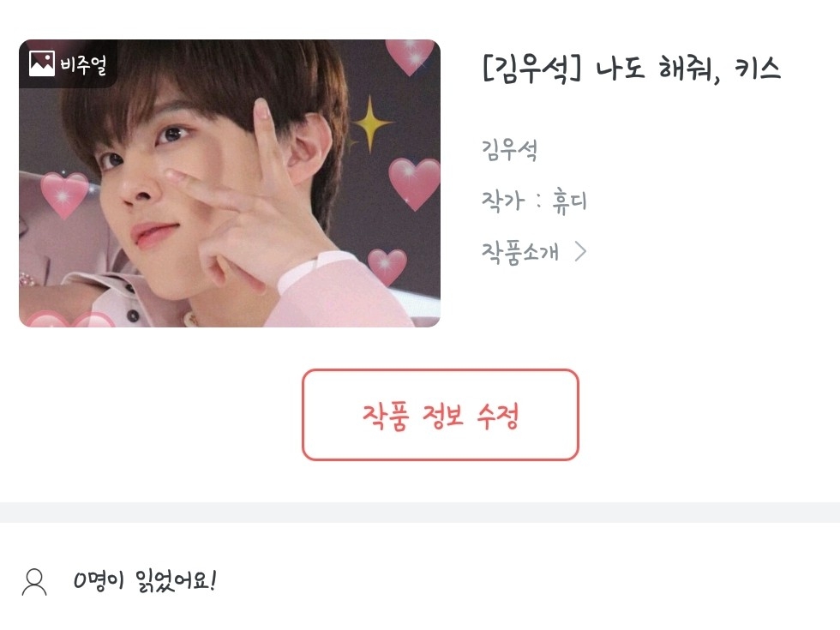This screenshot has height=630, width=840.
Task: Click the author name 휴디
Action: point(569,201)
